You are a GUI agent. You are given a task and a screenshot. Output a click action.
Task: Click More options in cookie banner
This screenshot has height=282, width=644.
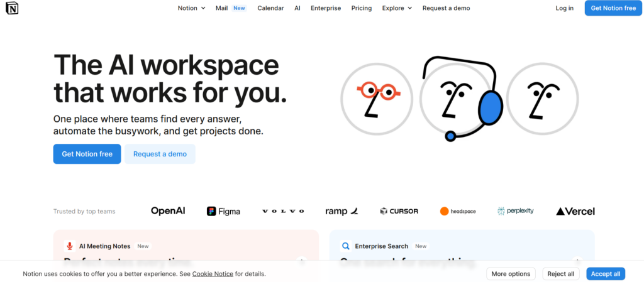click(511, 274)
